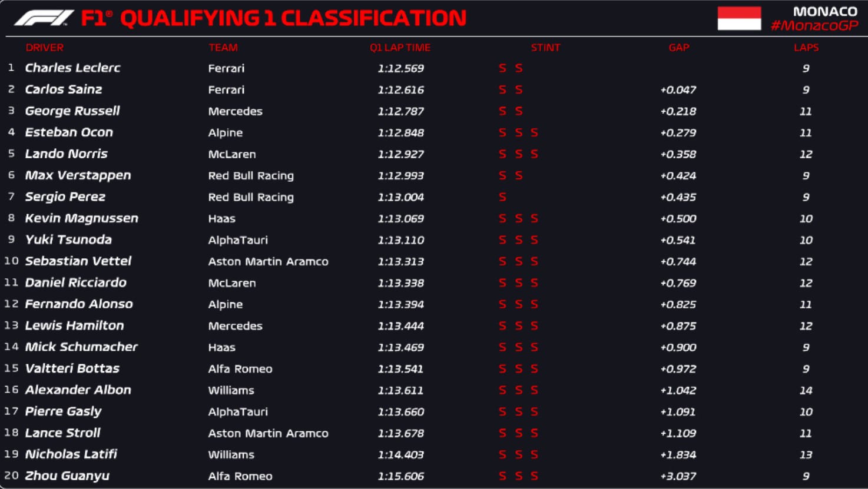Click the MONACO title text

825,11
